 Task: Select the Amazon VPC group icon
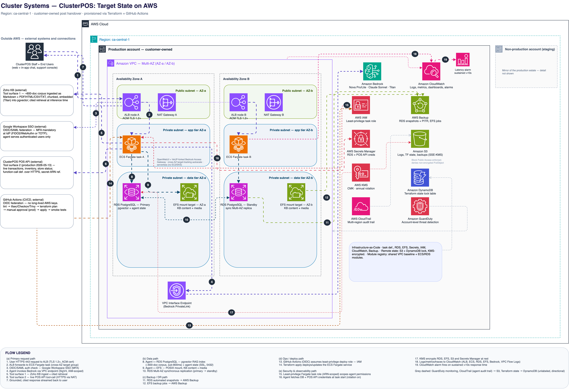[111, 63]
